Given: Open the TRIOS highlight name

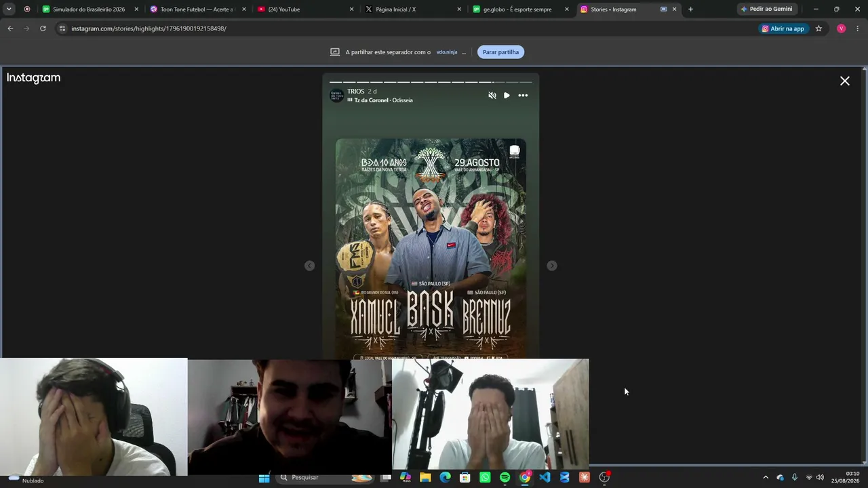Looking at the screenshot, I should [x=356, y=91].
